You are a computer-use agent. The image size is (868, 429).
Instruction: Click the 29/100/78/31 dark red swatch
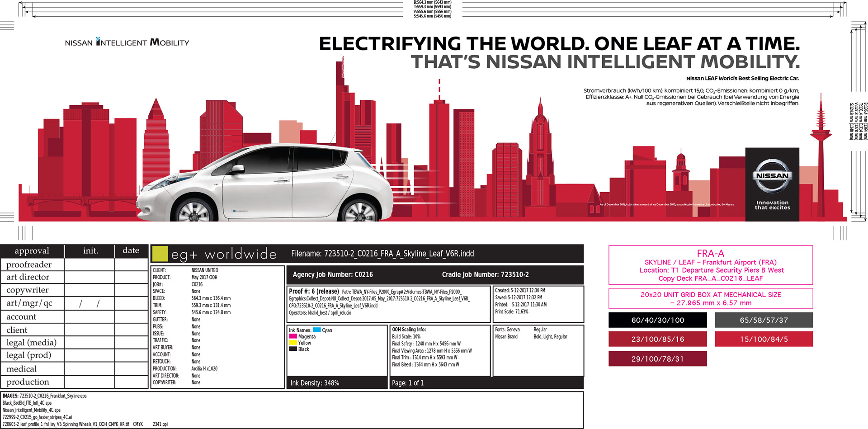[658, 359]
